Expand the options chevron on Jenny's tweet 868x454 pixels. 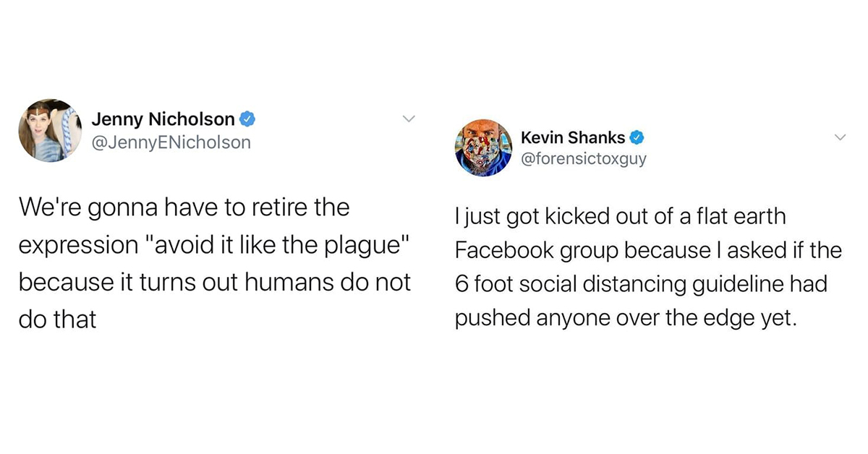(x=409, y=118)
